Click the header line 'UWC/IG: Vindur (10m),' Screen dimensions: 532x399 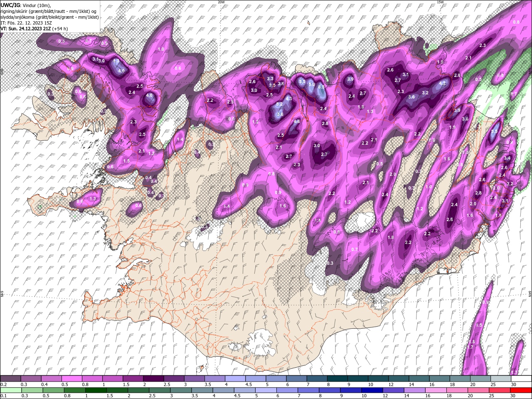pyautogui.click(x=25, y=5)
